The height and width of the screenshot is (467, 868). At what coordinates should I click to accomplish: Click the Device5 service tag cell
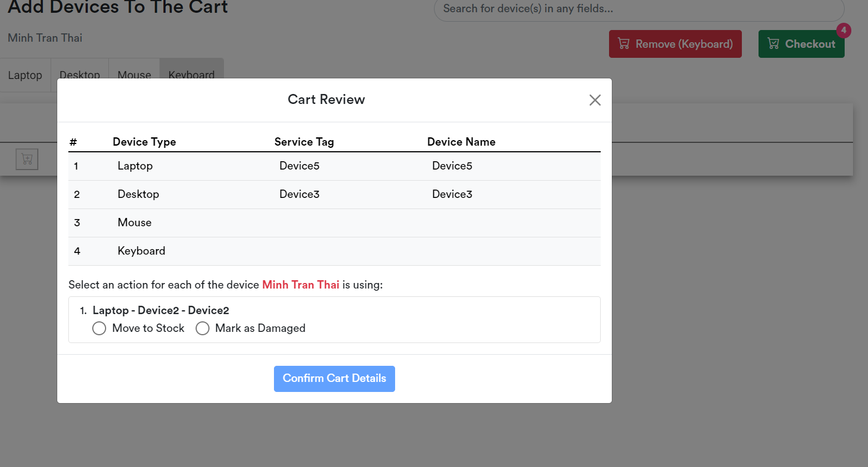[x=300, y=166]
